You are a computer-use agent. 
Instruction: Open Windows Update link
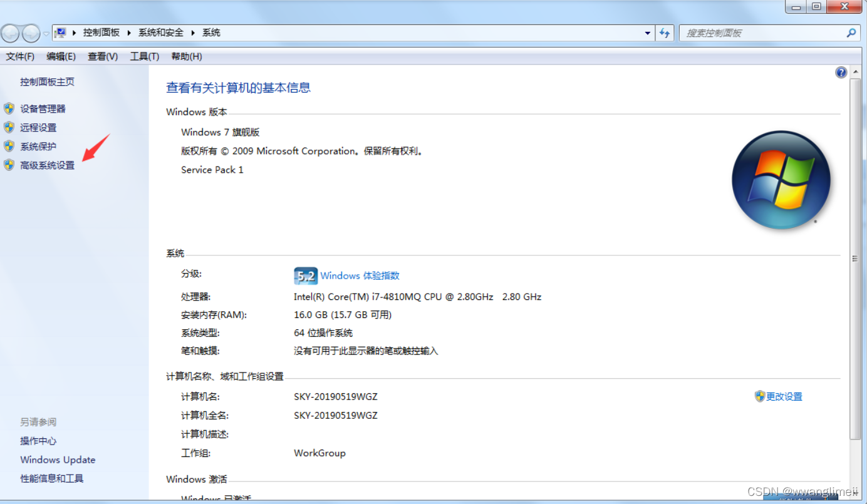58,460
